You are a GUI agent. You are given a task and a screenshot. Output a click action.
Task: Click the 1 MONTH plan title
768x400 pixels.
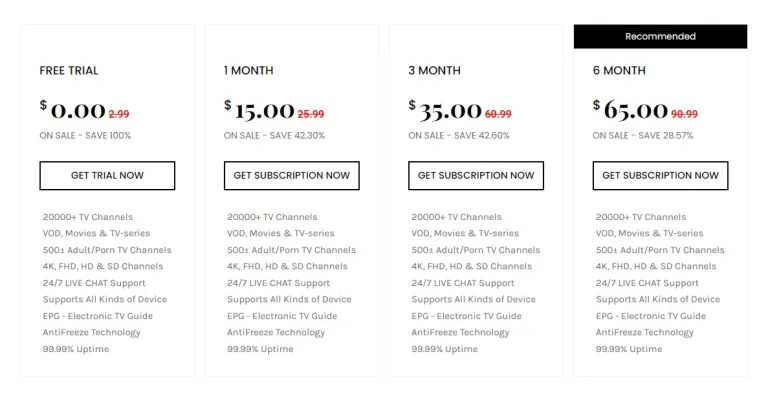[x=249, y=71]
